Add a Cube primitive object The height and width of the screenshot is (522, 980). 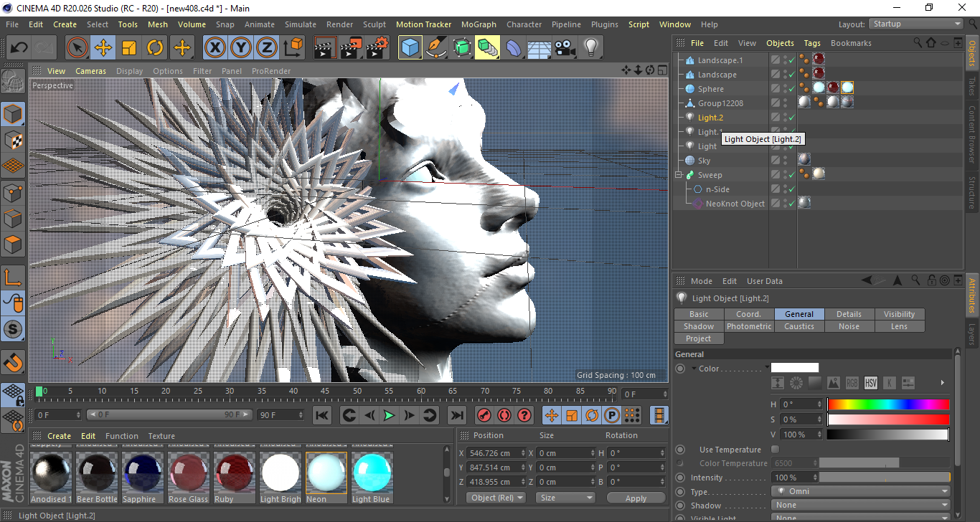pyautogui.click(x=410, y=48)
